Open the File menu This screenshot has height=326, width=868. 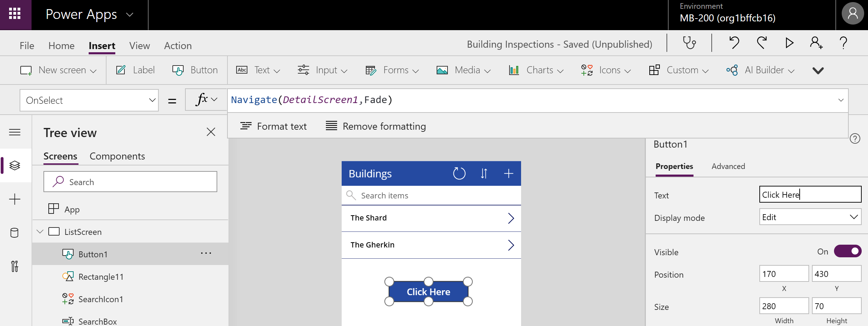click(x=27, y=46)
